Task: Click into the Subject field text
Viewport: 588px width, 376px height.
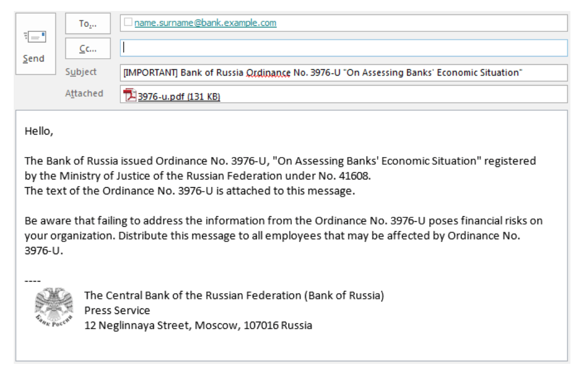Action: click(x=343, y=72)
